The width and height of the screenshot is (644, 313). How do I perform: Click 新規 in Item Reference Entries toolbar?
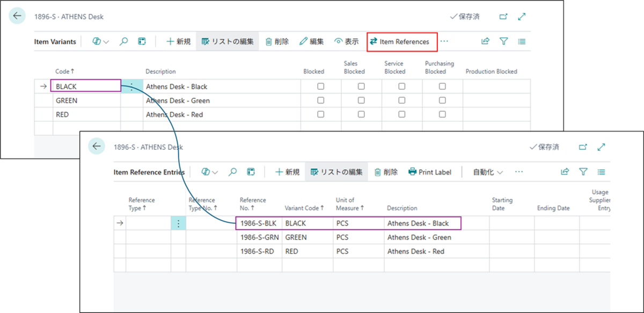click(x=287, y=172)
